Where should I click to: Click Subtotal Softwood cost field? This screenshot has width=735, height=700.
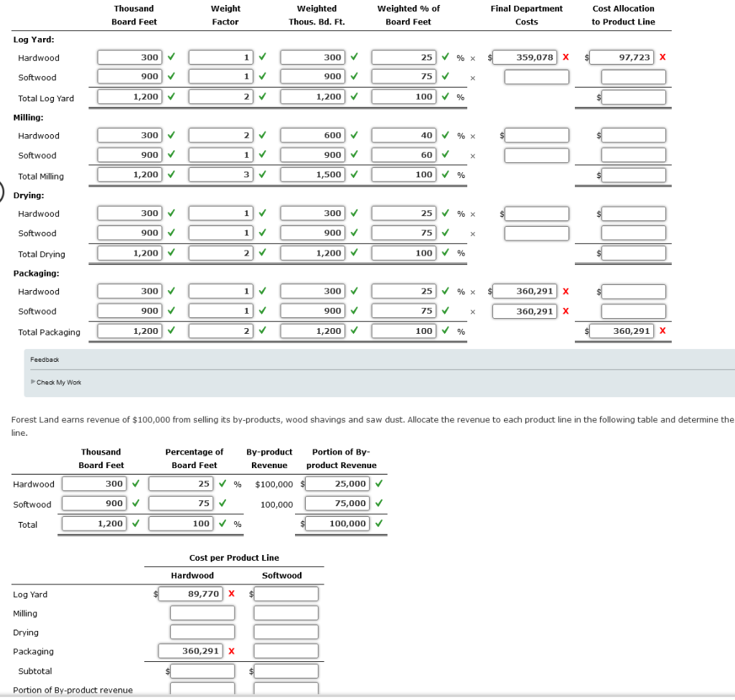(286, 671)
